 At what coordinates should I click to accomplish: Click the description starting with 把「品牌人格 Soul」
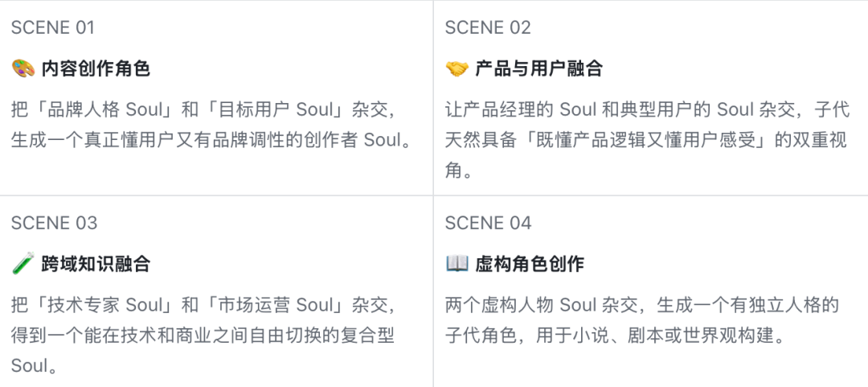212,125
